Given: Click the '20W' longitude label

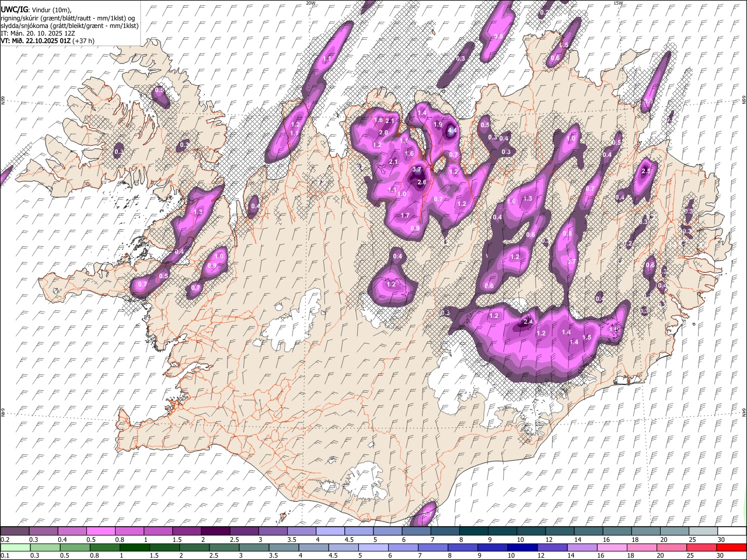Looking at the screenshot, I should pos(310,3).
